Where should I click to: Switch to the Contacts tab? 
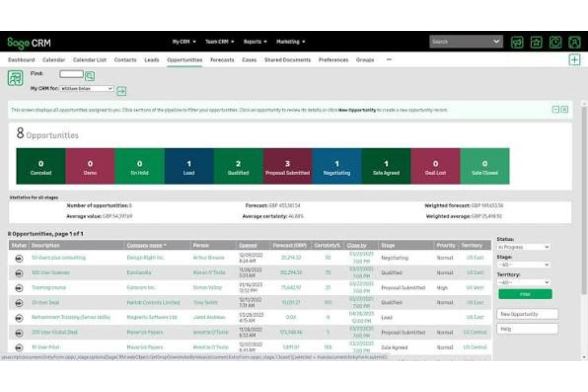coord(125,60)
